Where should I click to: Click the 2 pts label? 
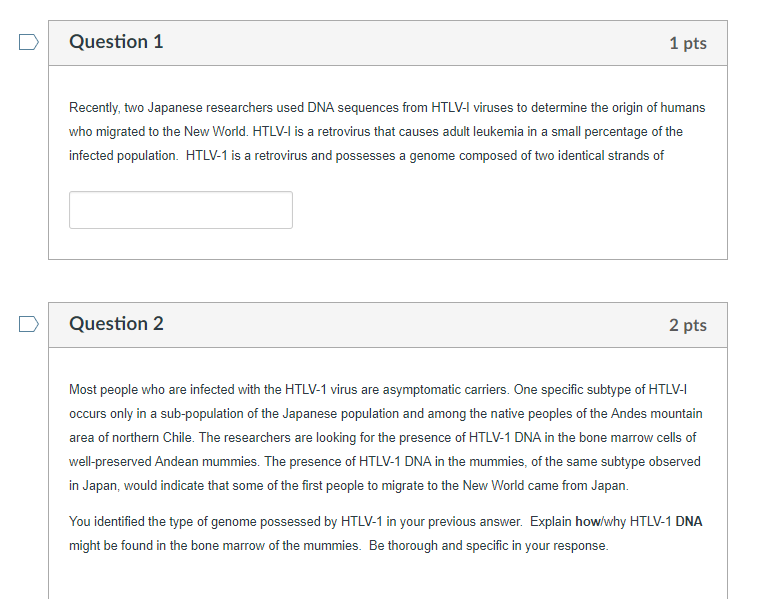(x=688, y=325)
